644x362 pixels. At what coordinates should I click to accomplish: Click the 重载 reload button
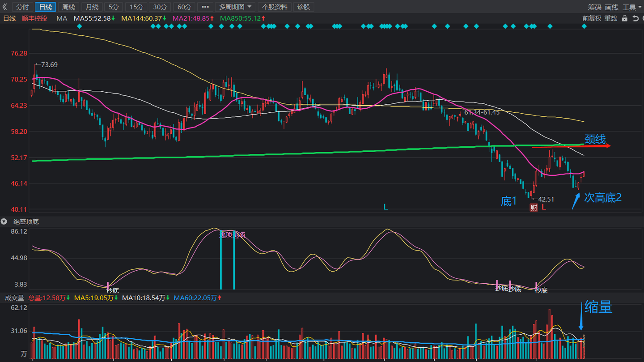(611, 18)
